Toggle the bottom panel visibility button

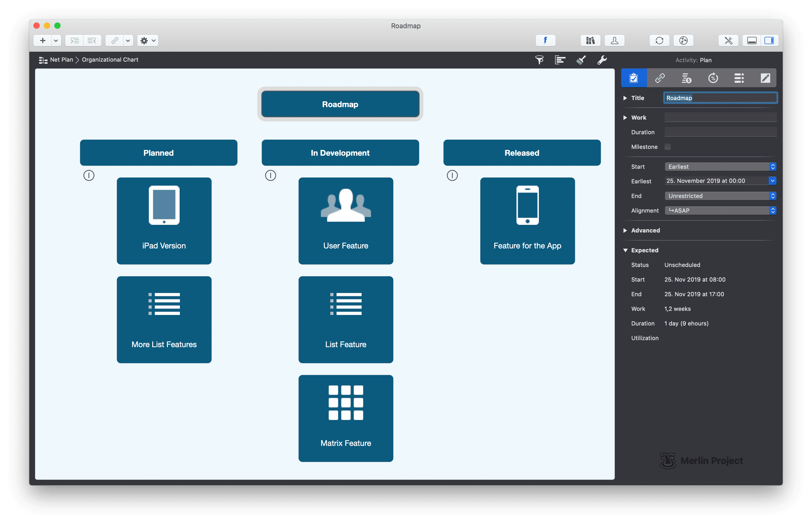[751, 40]
